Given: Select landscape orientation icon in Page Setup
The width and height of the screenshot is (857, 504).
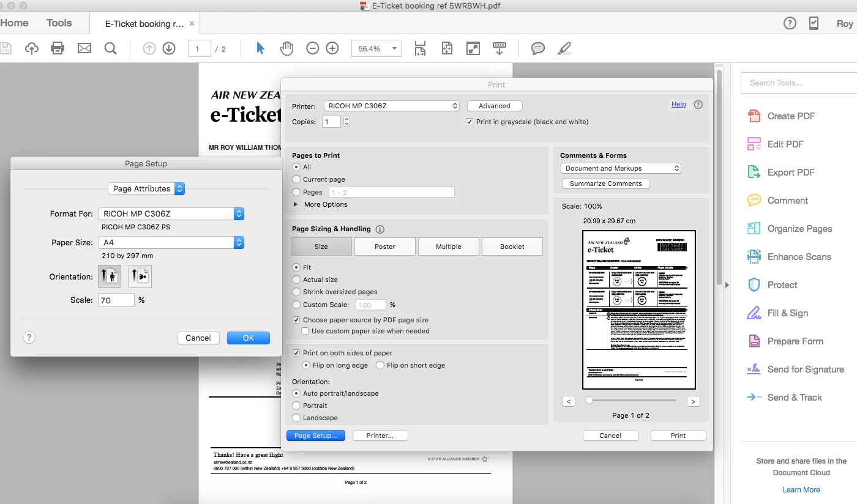Looking at the screenshot, I should pyautogui.click(x=140, y=276).
